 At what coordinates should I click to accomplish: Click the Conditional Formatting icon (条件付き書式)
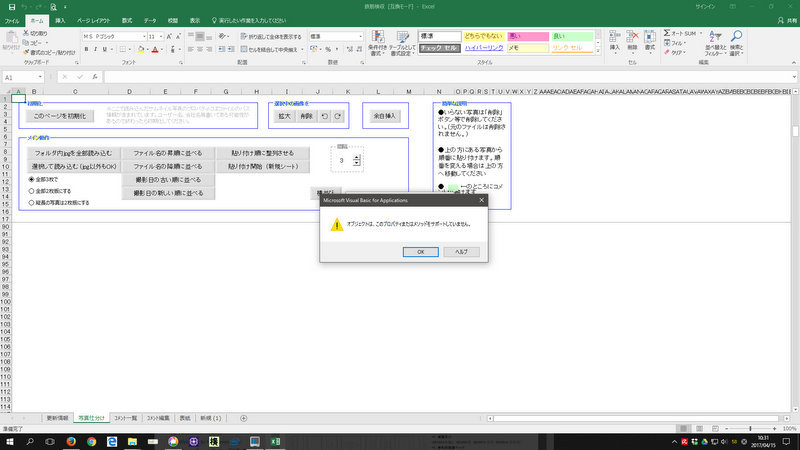(x=378, y=45)
